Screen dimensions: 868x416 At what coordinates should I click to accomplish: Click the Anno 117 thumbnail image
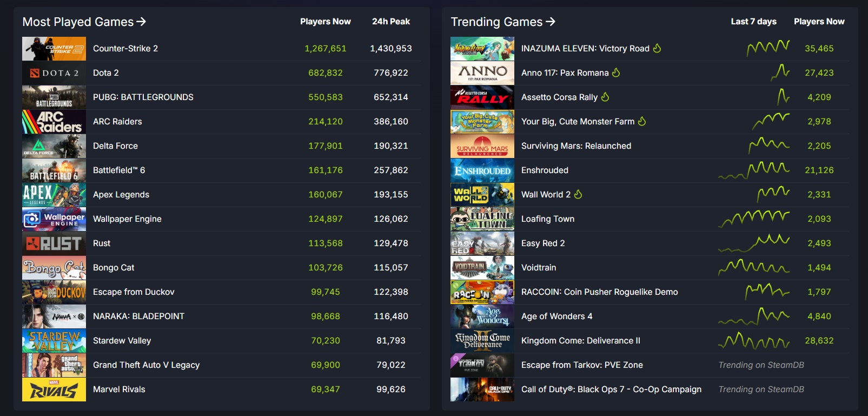pos(482,73)
